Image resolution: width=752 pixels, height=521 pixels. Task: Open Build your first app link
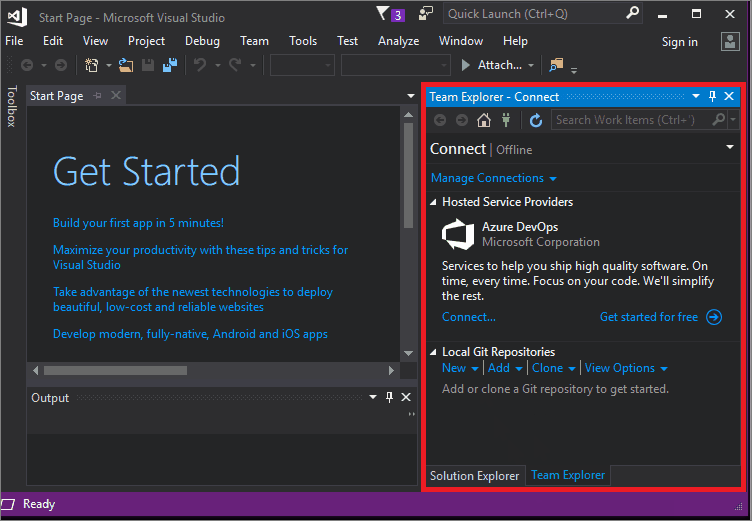(138, 223)
